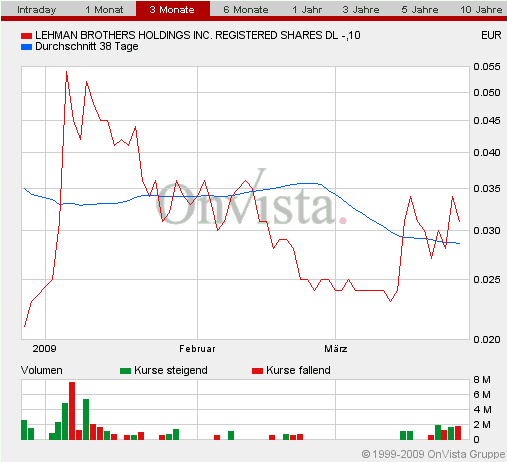Click the 0.025 price axis value
Image resolution: width=507 pixels, height=462 pixels.
tap(487, 279)
